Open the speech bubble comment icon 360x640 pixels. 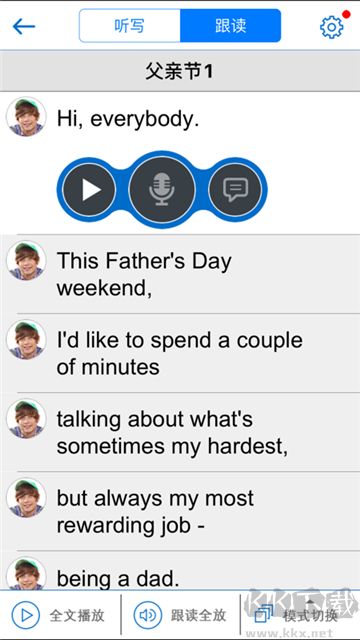point(235,190)
